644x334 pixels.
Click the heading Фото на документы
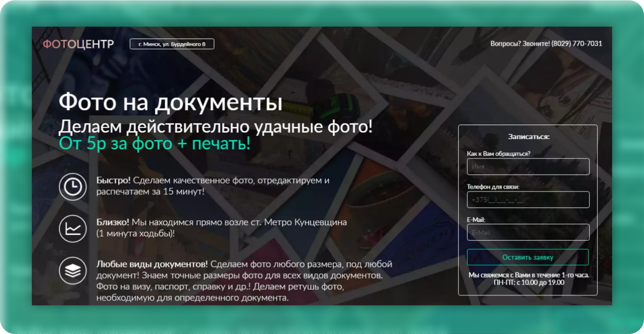(171, 102)
